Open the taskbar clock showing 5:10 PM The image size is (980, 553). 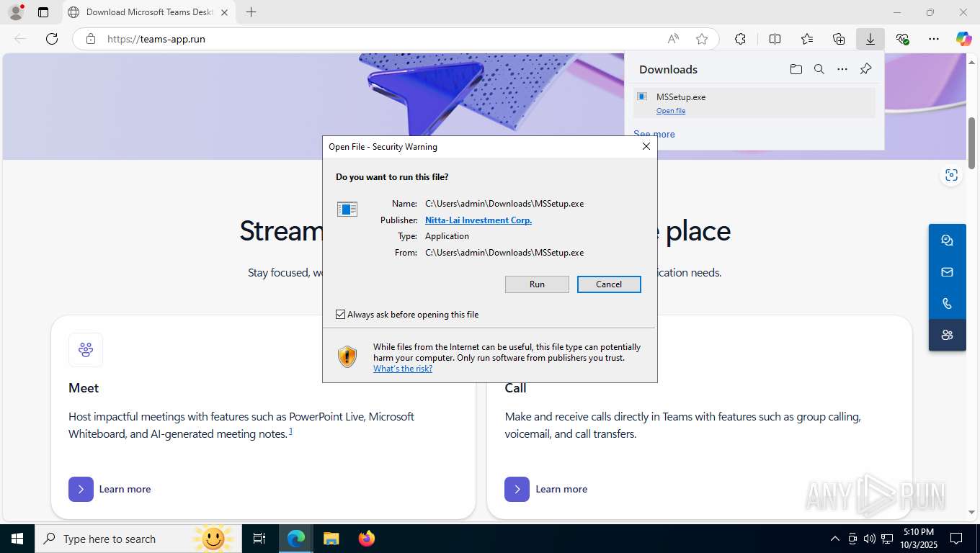coord(918,539)
